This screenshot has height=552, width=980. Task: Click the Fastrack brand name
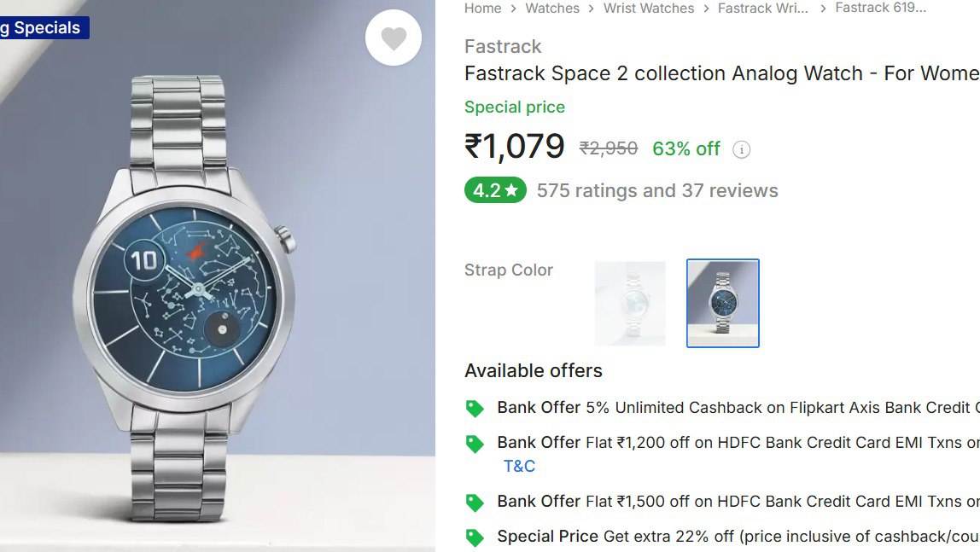[x=503, y=47]
